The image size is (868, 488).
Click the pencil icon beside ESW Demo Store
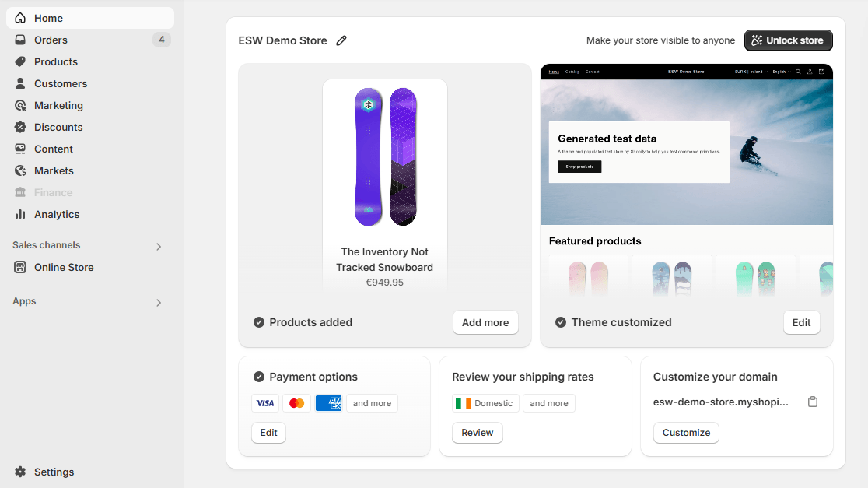(x=341, y=40)
